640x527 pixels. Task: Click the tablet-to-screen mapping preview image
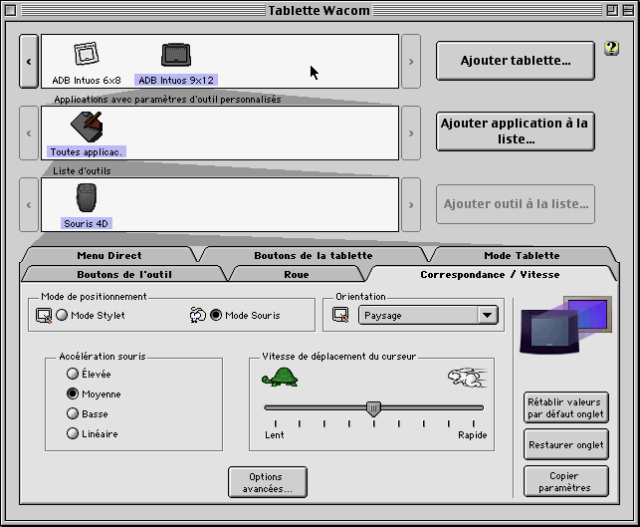pos(566,325)
